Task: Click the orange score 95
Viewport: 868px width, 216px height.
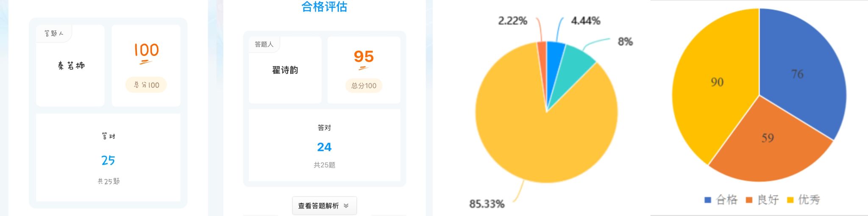Action: [364, 56]
